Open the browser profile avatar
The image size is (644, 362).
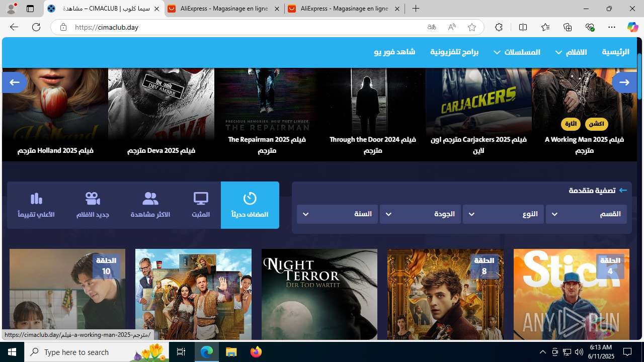pos(11,9)
